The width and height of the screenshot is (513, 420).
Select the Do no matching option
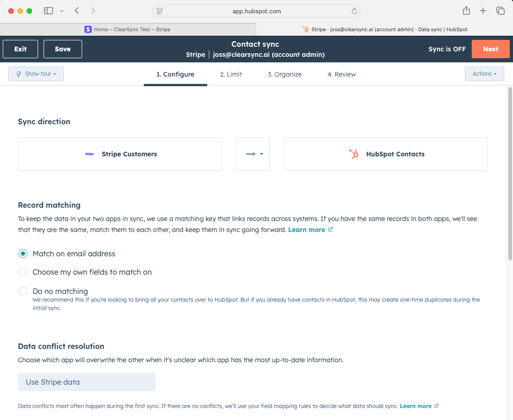23,291
